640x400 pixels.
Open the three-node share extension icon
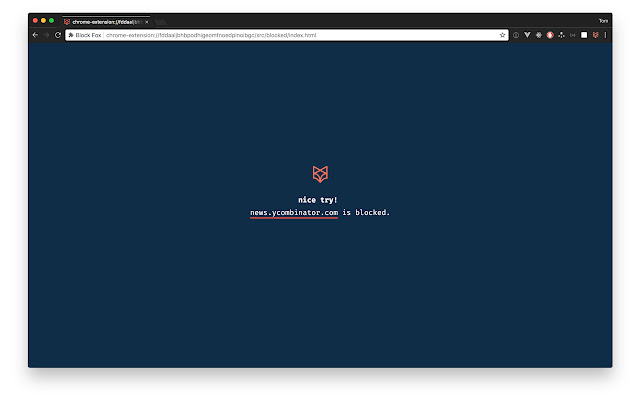(x=562, y=35)
